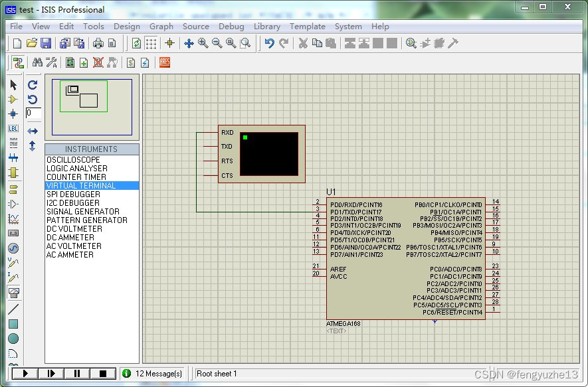Click the Save design icon

point(46,43)
